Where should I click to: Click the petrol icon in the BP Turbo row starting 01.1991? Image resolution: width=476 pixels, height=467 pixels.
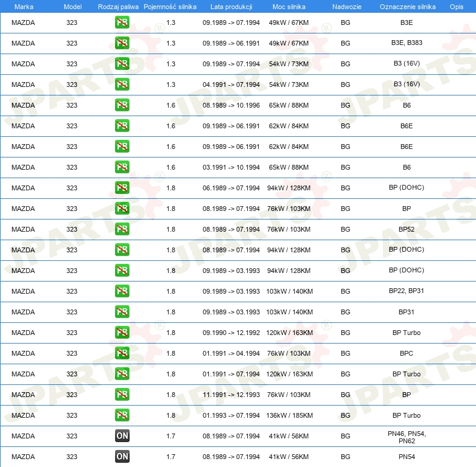pos(122,373)
